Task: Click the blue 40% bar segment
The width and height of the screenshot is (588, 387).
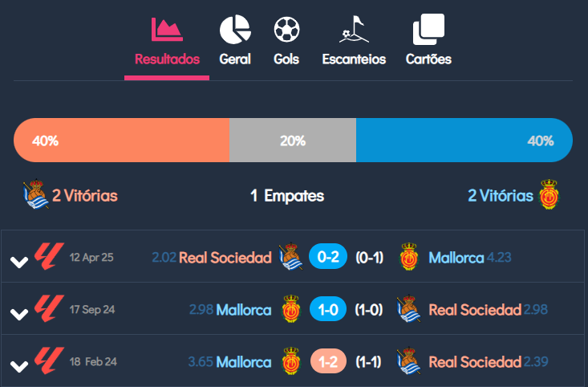Action: [464, 141]
